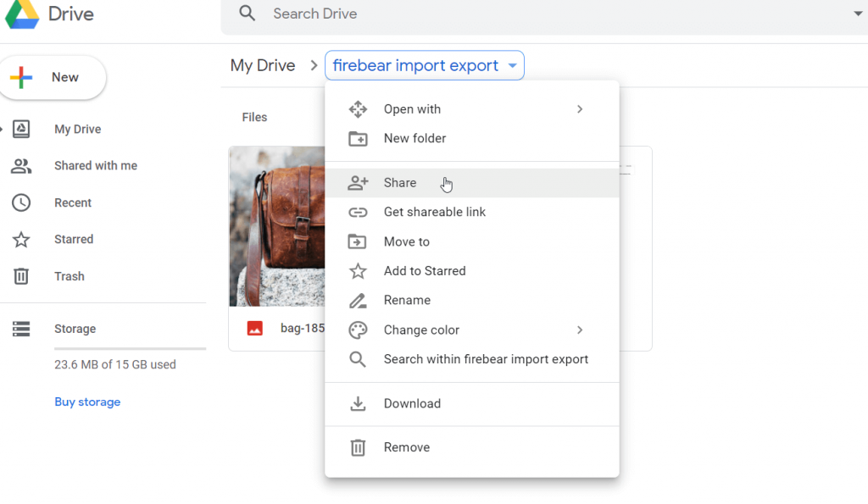
Task: Open Shared with me in sidebar
Action: (x=96, y=165)
